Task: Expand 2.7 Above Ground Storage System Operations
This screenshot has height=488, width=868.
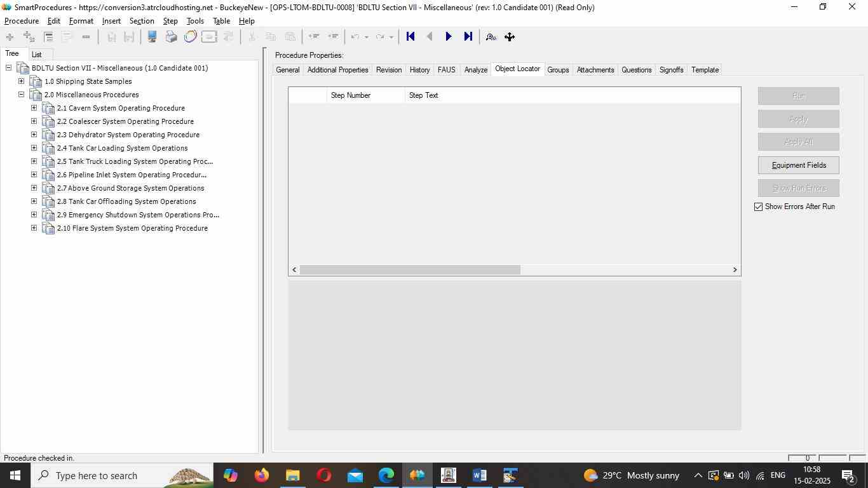Action: coord(34,188)
